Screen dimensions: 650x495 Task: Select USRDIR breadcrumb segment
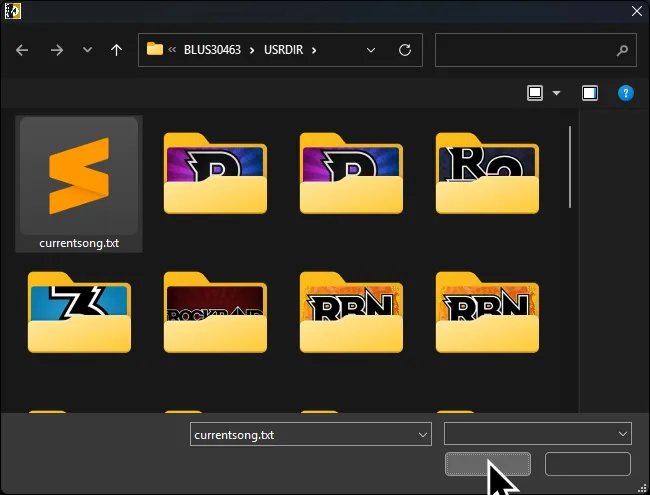[284, 50]
